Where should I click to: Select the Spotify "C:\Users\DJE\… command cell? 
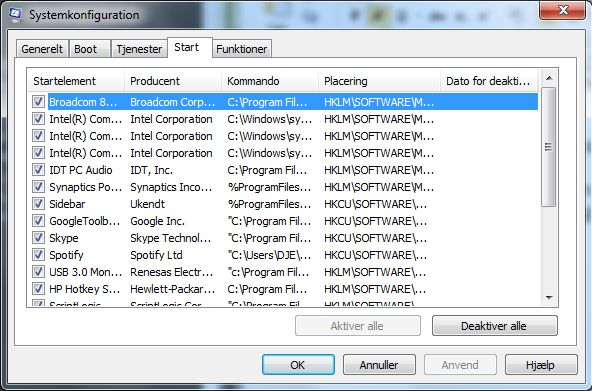point(270,255)
